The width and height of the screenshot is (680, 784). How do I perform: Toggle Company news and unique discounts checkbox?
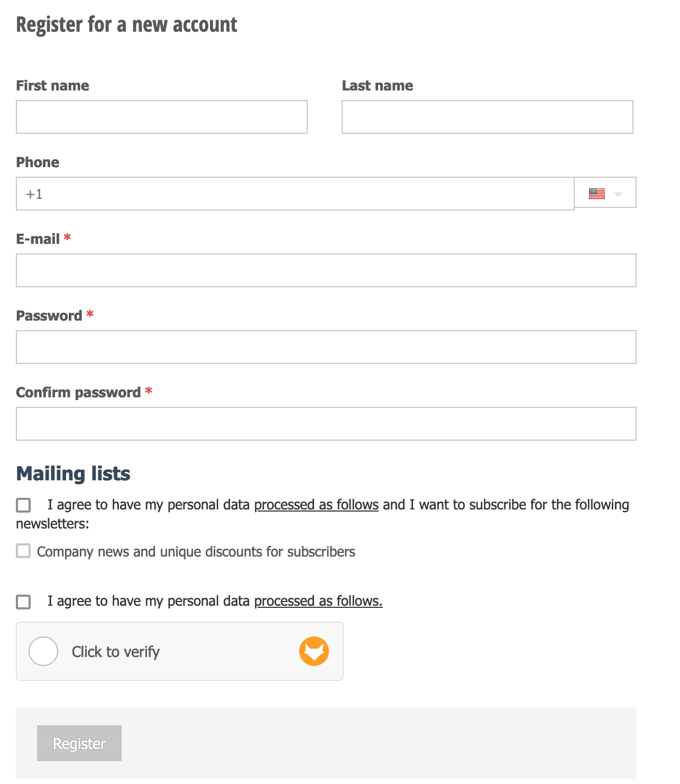point(23,551)
